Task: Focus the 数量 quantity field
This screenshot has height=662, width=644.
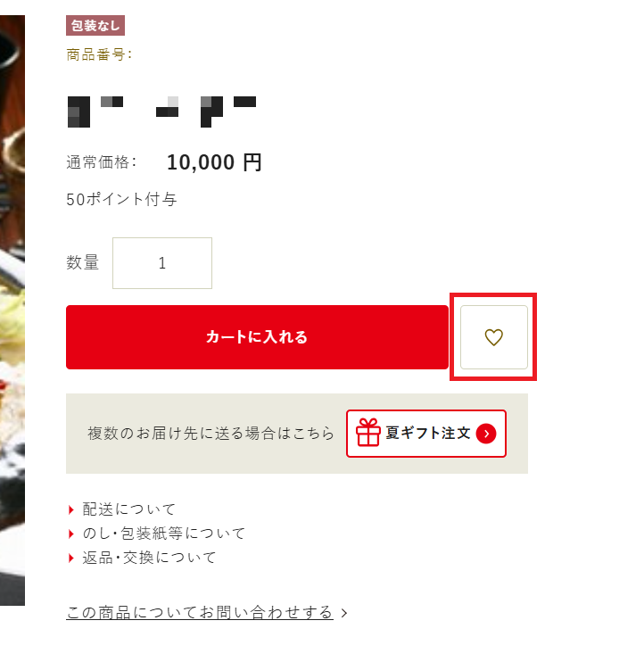Action: pyautogui.click(x=162, y=263)
